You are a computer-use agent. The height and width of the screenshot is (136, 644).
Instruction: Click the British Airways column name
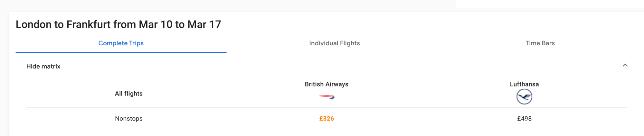(327, 84)
